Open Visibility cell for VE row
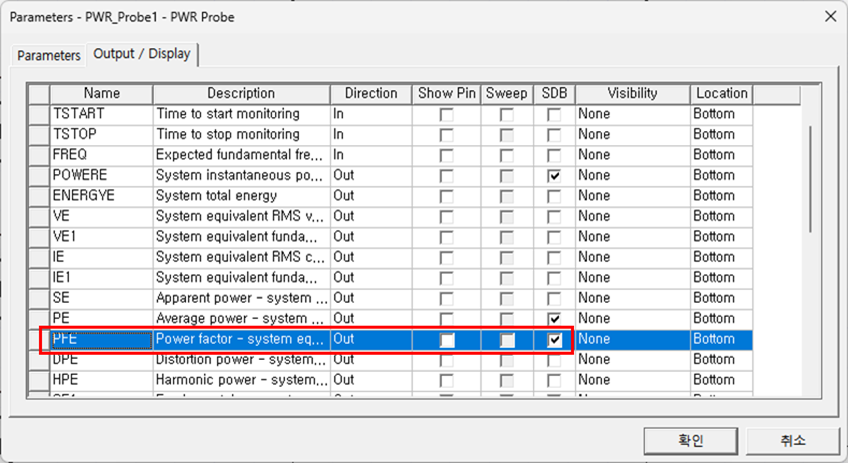The image size is (848, 463). tap(632, 216)
